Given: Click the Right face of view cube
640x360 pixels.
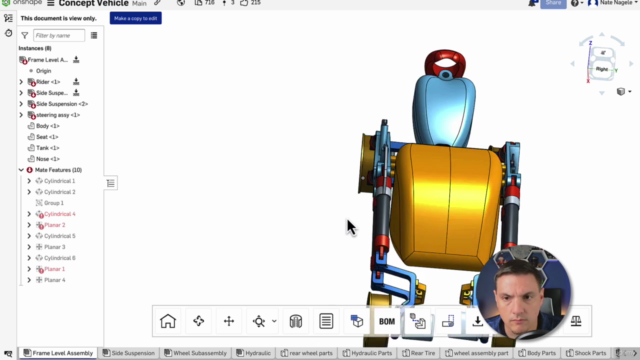Looking at the screenshot, I should click(x=602, y=69).
